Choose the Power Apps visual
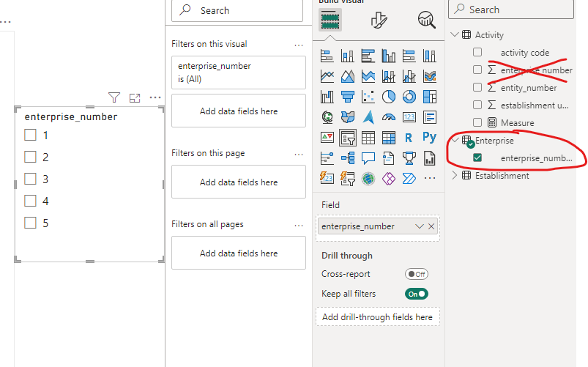 coord(389,178)
